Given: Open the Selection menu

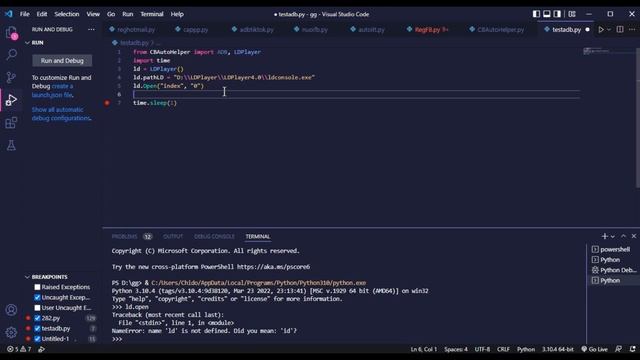Looking at the screenshot, I should [67, 14].
